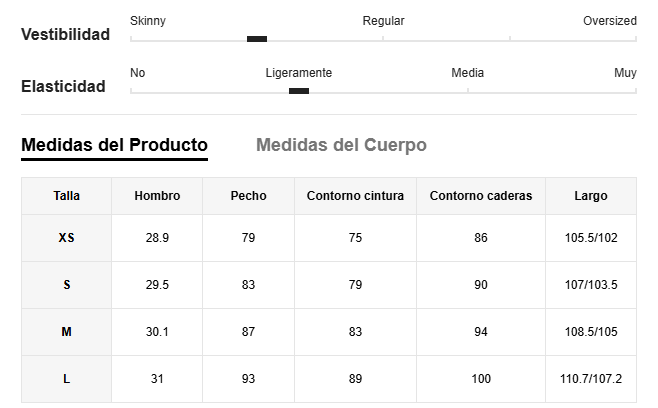658x408 pixels.
Task: Click the Skinny label on fit scale
Action: pos(148,21)
